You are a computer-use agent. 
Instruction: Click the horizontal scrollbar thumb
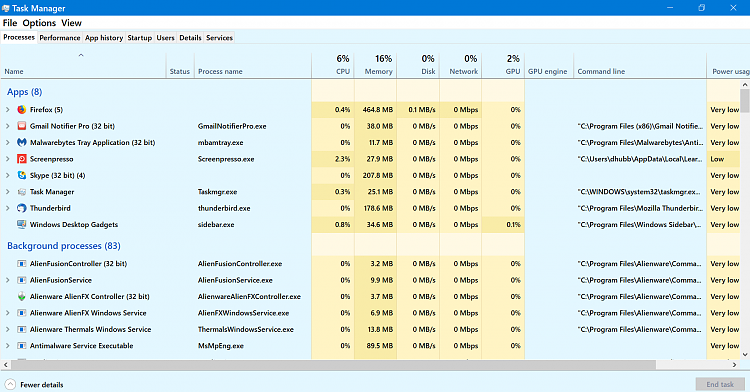tap(333, 365)
